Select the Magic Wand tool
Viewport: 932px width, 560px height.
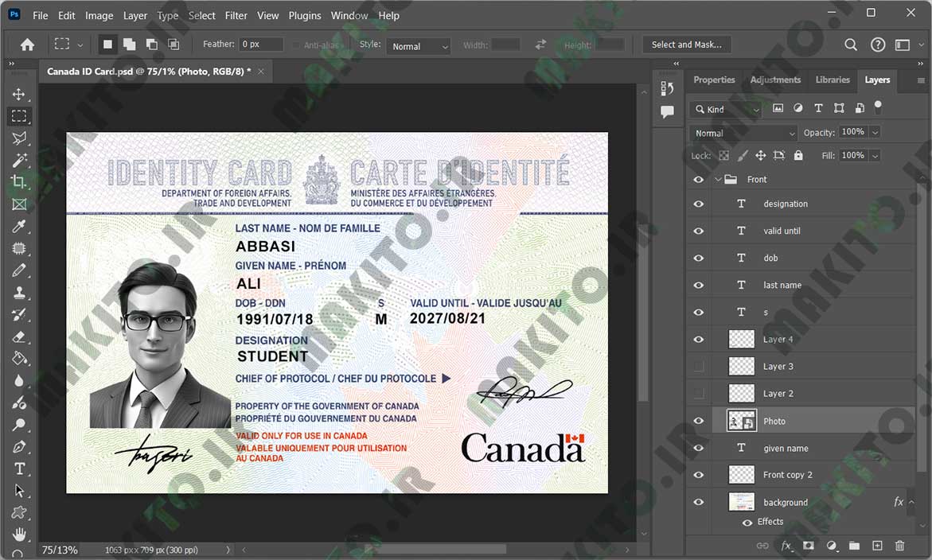point(19,161)
